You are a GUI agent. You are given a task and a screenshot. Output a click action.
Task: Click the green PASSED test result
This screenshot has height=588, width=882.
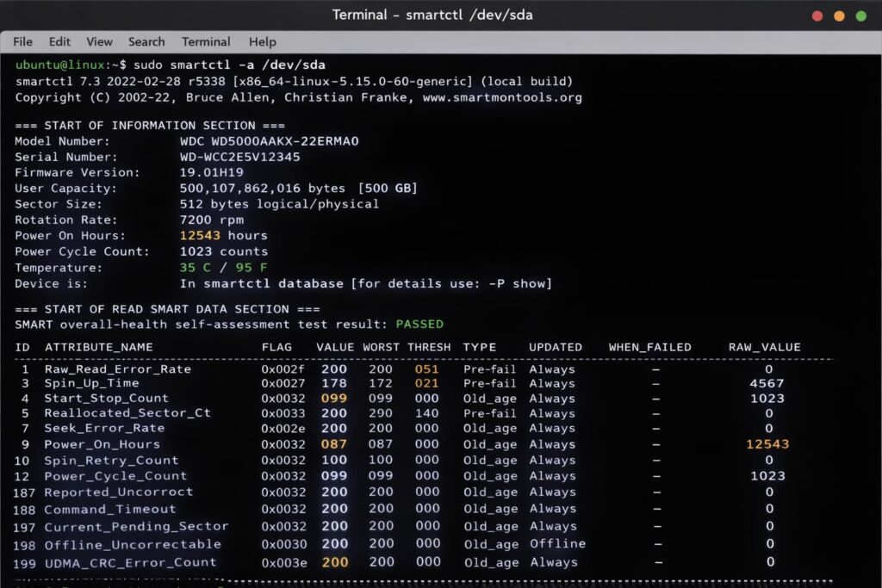[x=419, y=325]
